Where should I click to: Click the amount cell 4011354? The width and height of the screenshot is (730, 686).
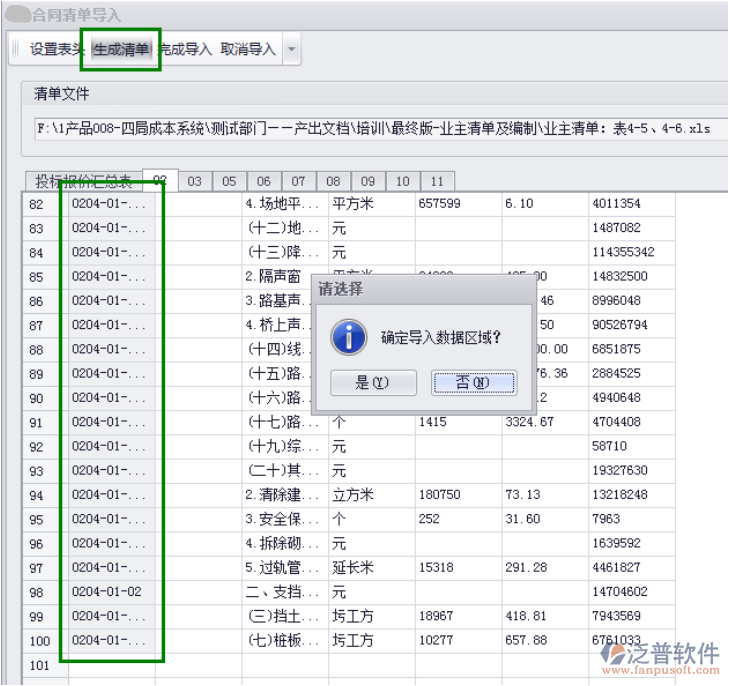632,204
